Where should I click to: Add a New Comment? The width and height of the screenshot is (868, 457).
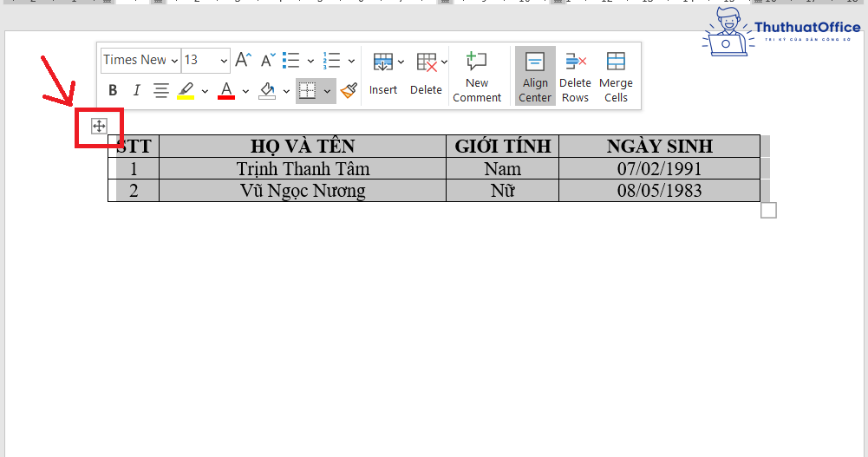point(477,76)
